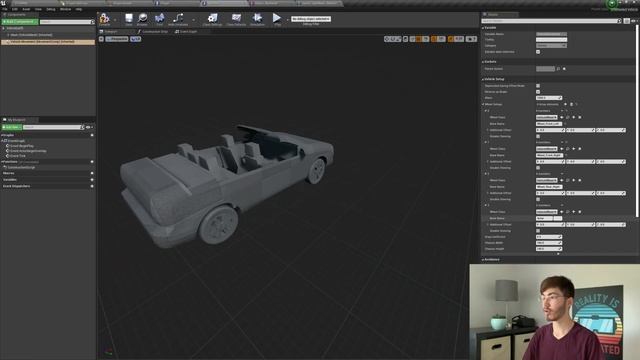Add a new macro with plus
Screen dimensions: 640x360
click(x=92, y=173)
